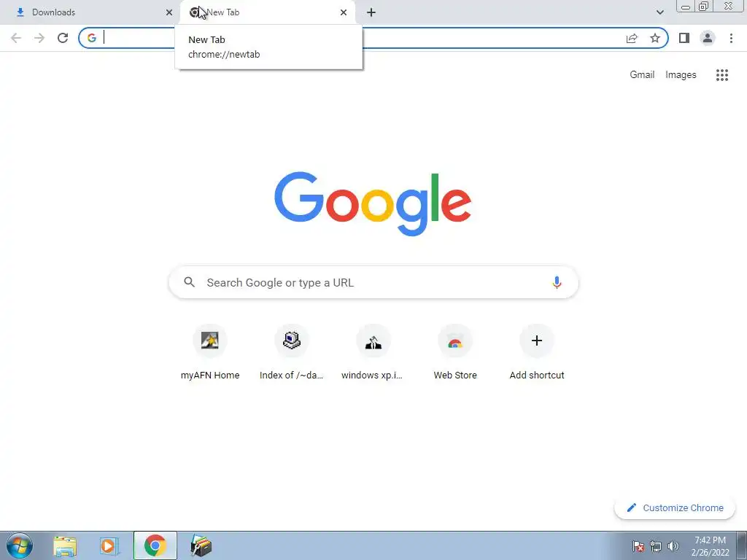
Task: Open the Index of /~da... shortcut
Action: 292,352
